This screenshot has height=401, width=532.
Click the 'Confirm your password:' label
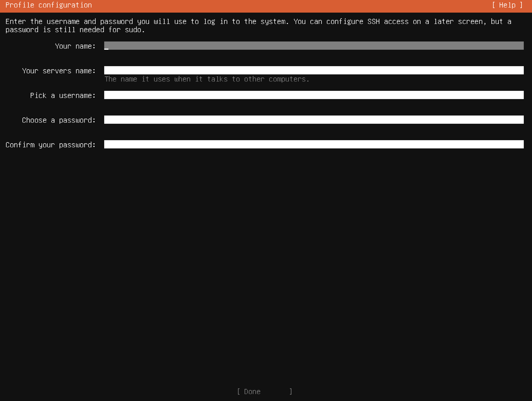click(50, 145)
